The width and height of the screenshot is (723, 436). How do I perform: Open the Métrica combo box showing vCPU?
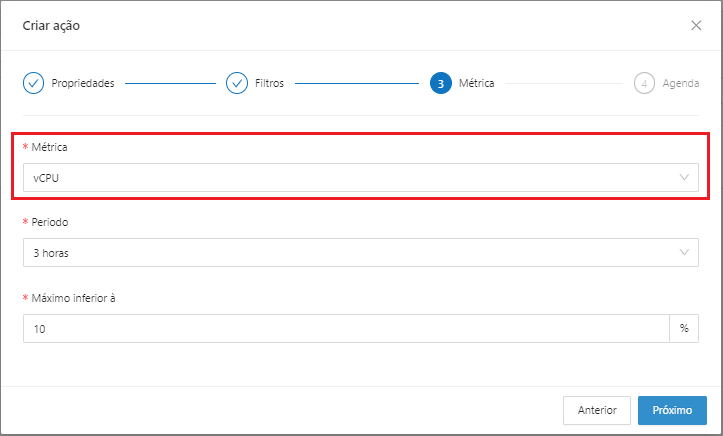[350, 178]
